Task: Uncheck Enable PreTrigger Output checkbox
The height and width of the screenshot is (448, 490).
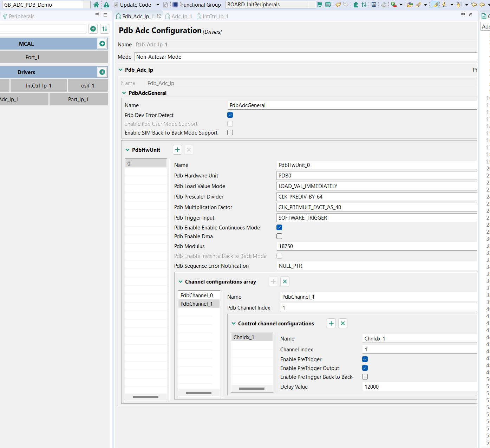Action: click(x=365, y=368)
